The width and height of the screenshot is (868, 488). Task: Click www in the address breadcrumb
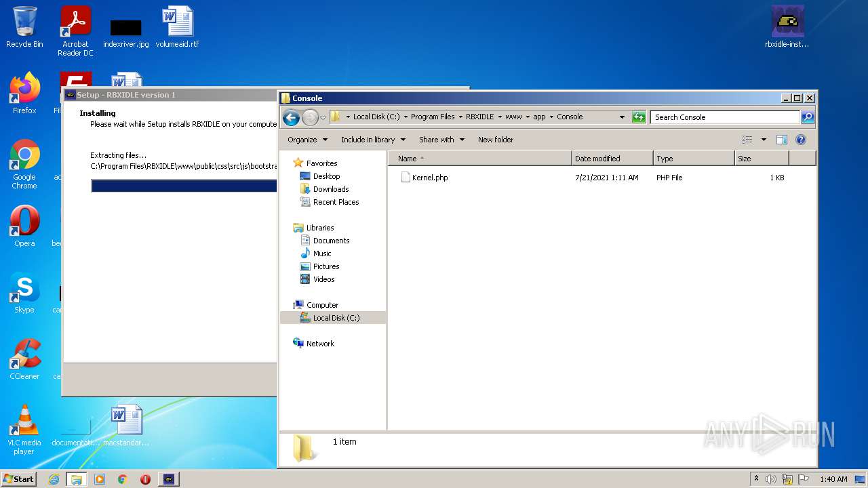(x=513, y=117)
